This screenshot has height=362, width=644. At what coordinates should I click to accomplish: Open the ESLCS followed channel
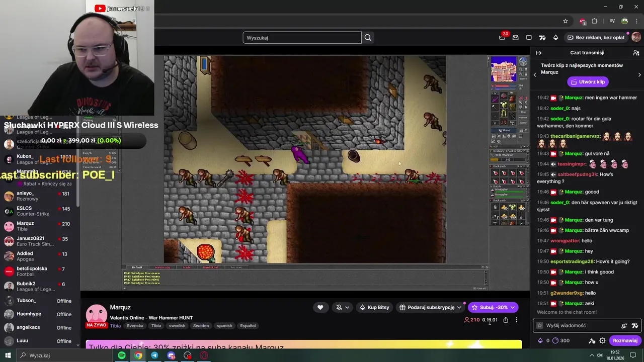click(39, 211)
